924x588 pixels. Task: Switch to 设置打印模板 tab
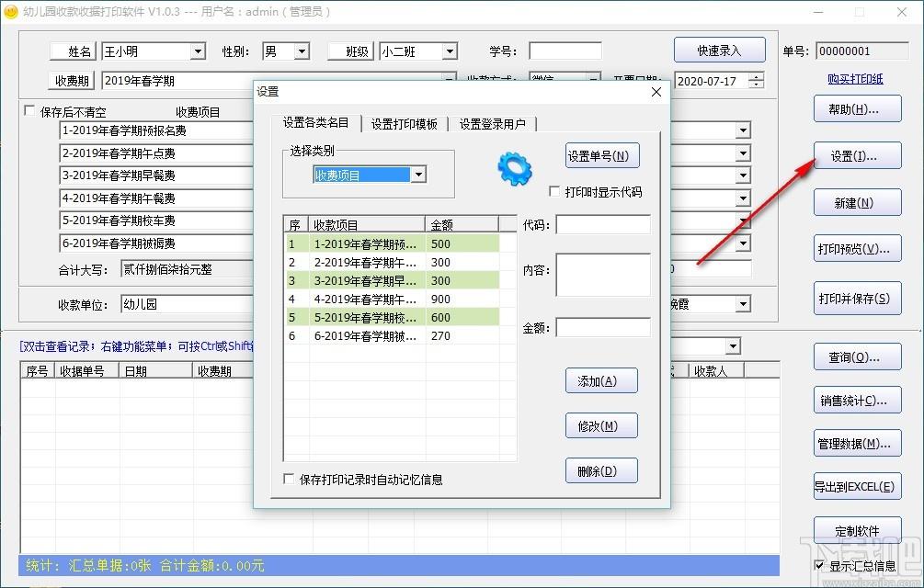click(405, 124)
